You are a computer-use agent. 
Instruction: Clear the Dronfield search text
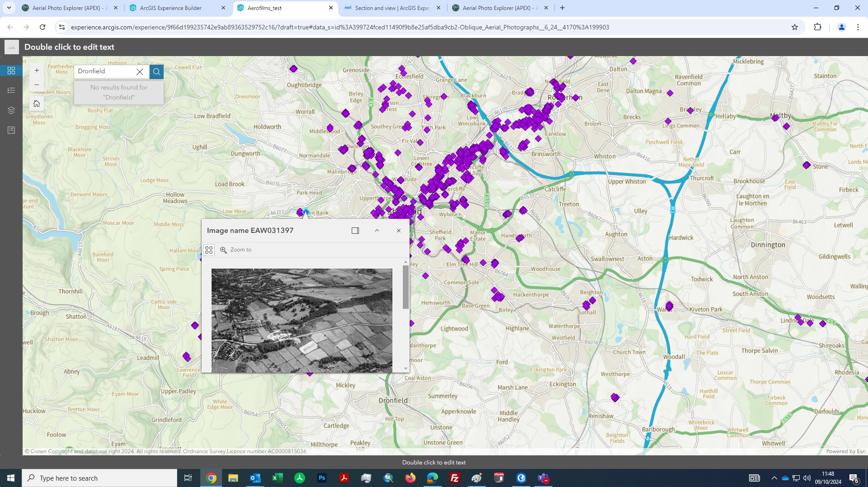click(140, 71)
